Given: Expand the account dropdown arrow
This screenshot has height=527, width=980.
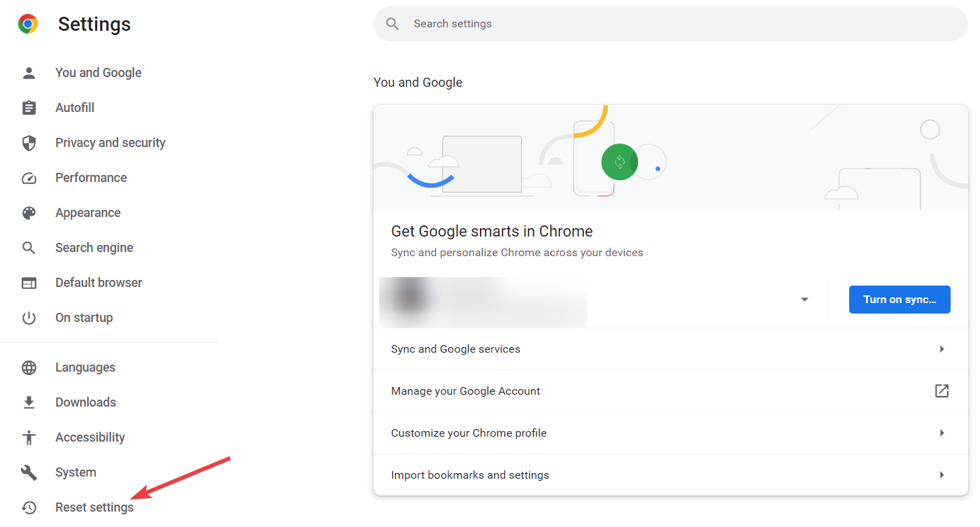Looking at the screenshot, I should click(x=804, y=300).
